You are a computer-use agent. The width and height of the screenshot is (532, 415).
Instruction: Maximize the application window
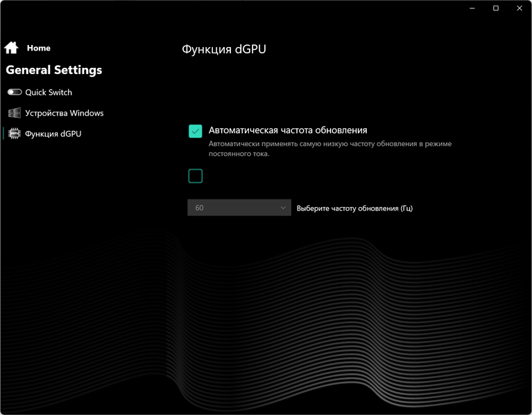tap(496, 8)
